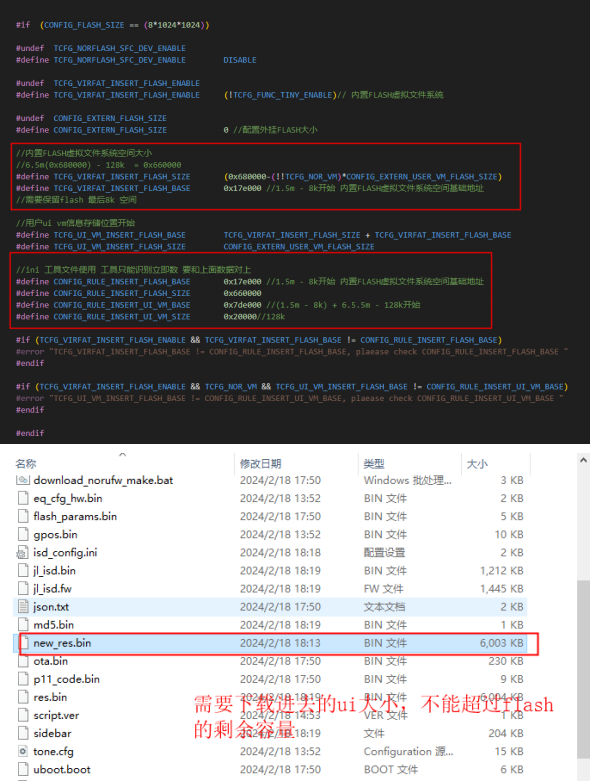The image size is (590, 781).
Task: Select the res.bin file name
Action: 50,697
